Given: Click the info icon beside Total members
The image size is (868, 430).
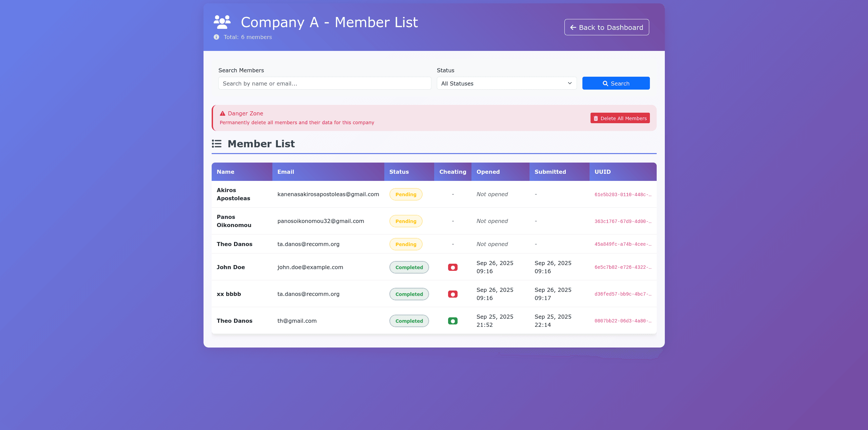Looking at the screenshot, I should coord(216,37).
